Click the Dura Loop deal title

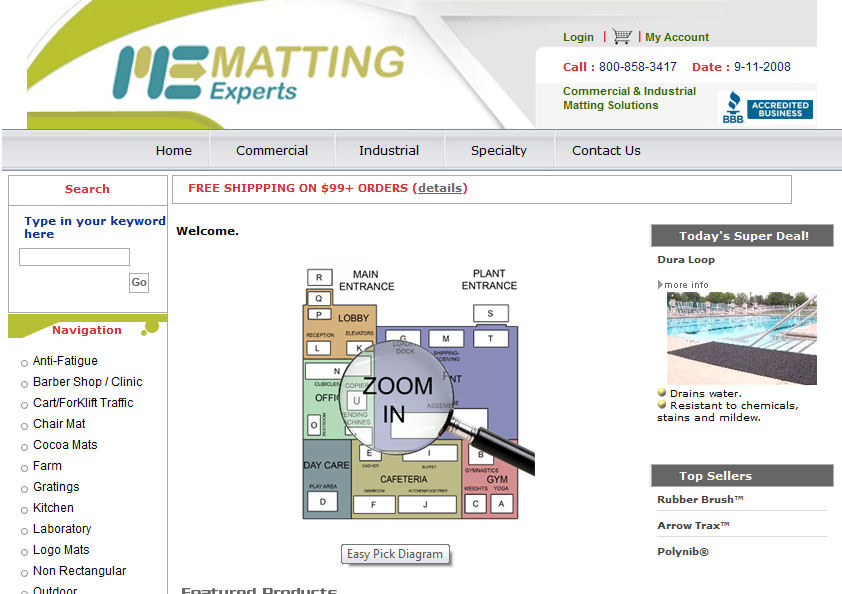pos(686,259)
